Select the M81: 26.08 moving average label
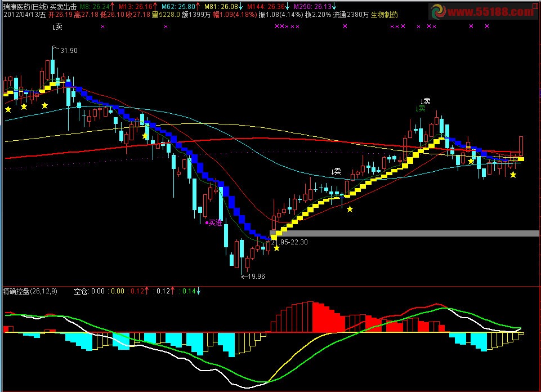The width and height of the screenshot is (541, 392). click(221, 6)
